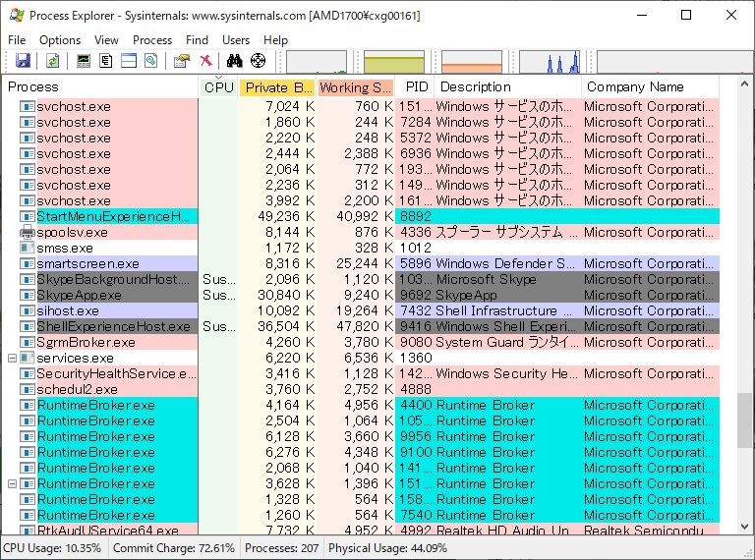Open the Find menu

[x=197, y=40]
